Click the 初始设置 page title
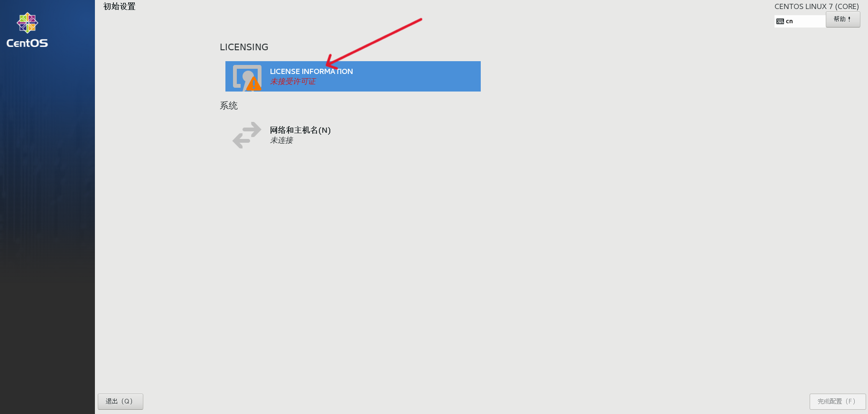 (x=120, y=7)
